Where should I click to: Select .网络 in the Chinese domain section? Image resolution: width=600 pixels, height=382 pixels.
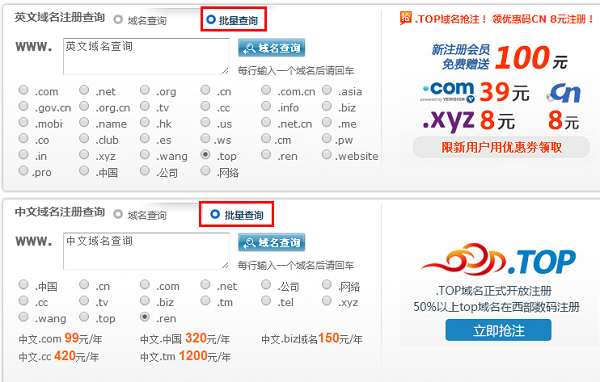(x=326, y=285)
